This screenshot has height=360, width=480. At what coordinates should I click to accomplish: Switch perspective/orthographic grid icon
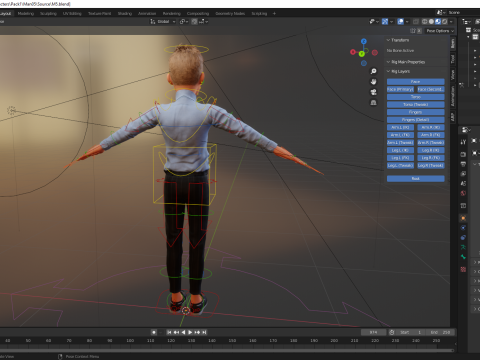pos(373,103)
